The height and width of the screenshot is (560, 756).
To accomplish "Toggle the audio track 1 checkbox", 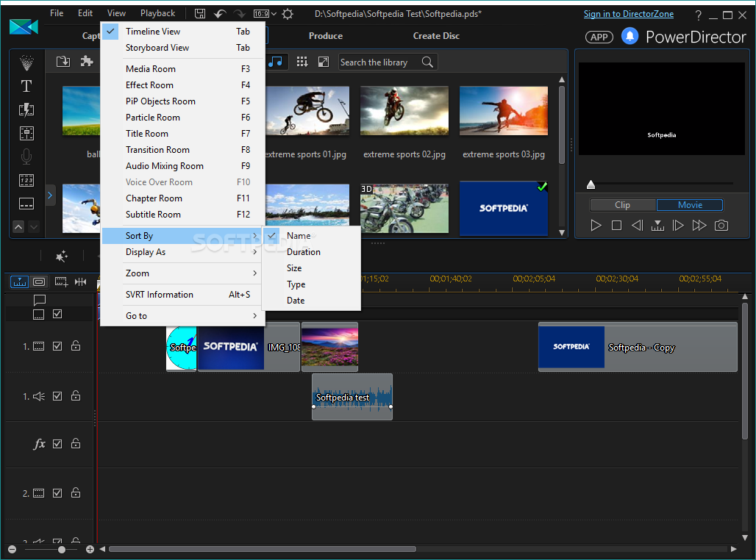I will tap(57, 396).
